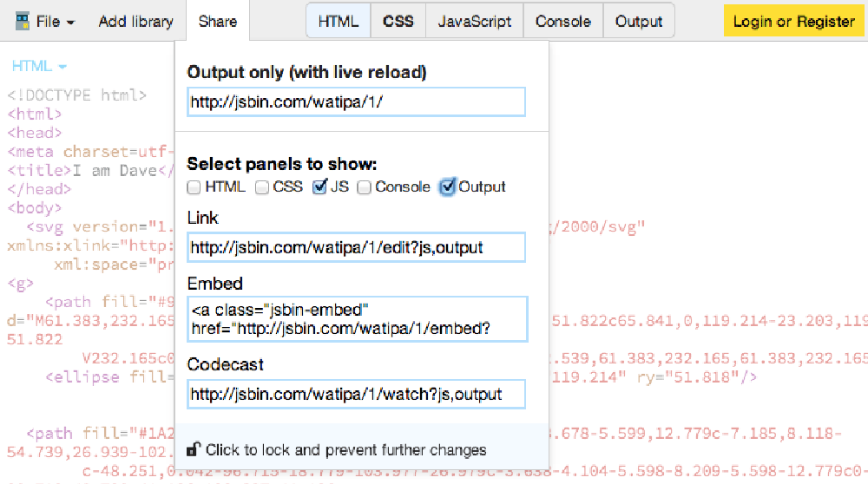
Task: Open the Add library menu
Action: [x=135, y=21]
